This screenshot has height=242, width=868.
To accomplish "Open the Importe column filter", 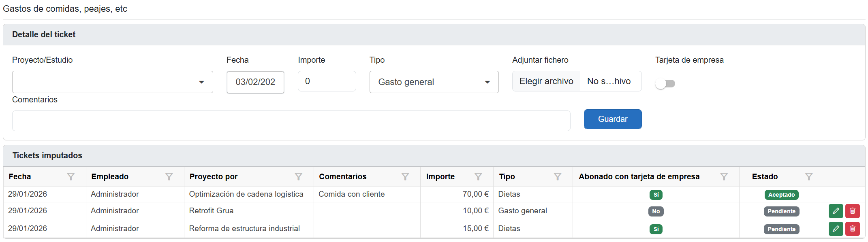I will point(478,177).
